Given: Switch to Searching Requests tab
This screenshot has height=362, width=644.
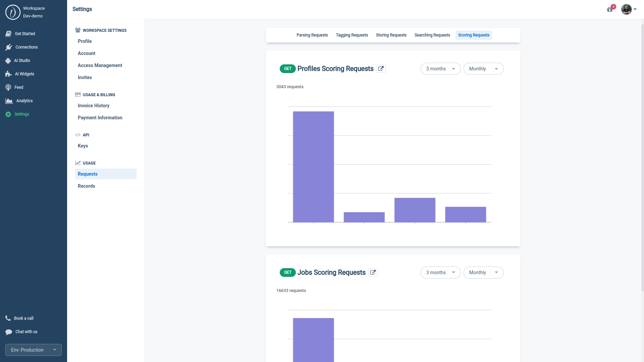Looking at the screenshot, I should click(432, 35).
